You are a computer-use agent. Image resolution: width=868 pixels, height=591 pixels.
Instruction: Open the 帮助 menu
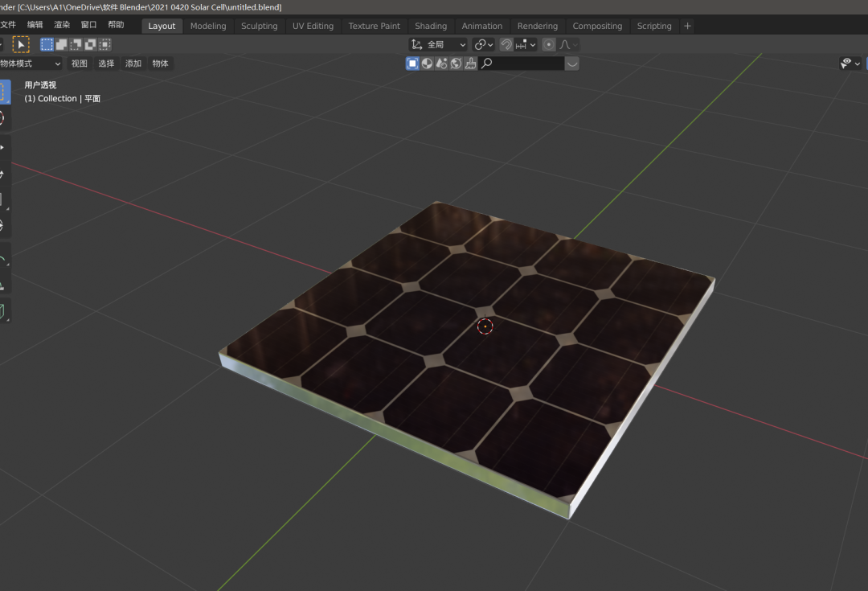coord(116,24)
